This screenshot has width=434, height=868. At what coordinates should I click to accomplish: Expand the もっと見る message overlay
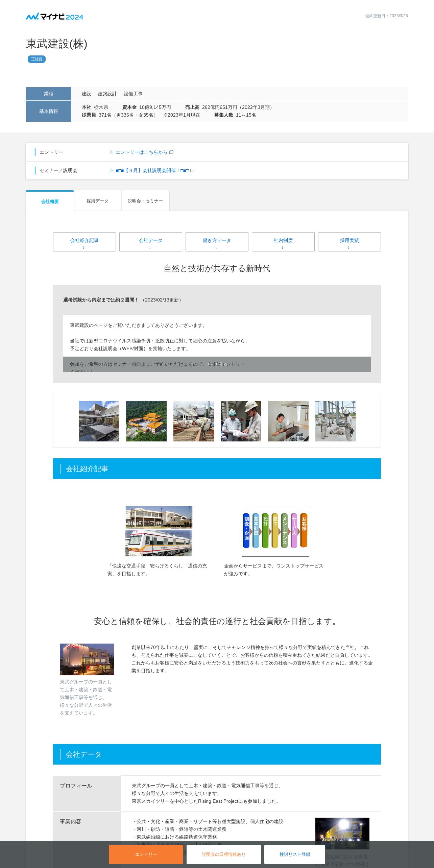click(x=217, y=364)
